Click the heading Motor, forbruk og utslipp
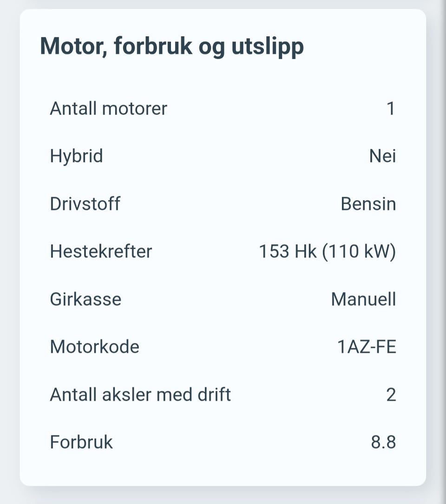Viewport: 446px width, 504px height. pos(172,47)
